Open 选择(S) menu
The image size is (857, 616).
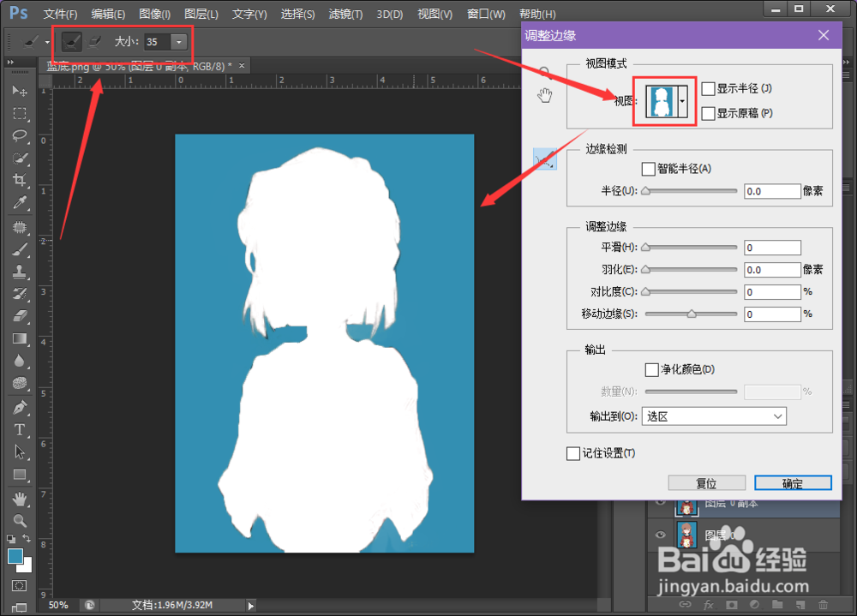(297, 14)
